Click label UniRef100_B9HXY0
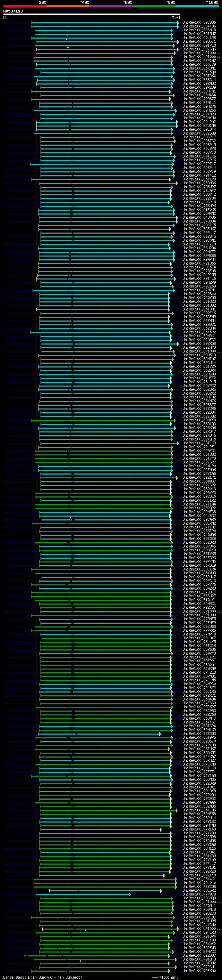222x980 pixels. click(199, 420)
